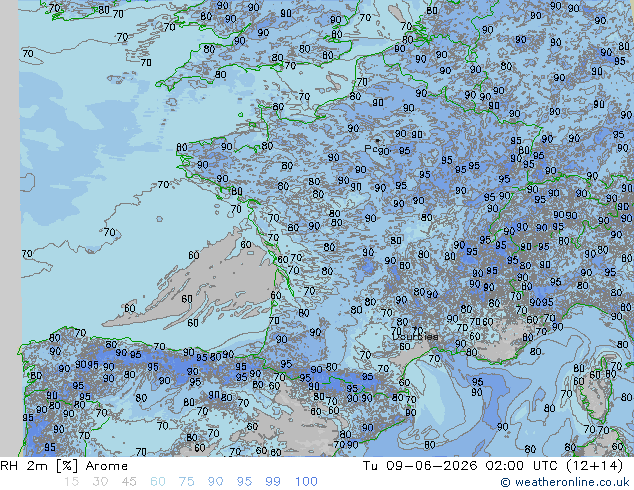Screen dimensions: 634x490
Task: Click legend value 45 in the colour scale
Action: point(129,482)
